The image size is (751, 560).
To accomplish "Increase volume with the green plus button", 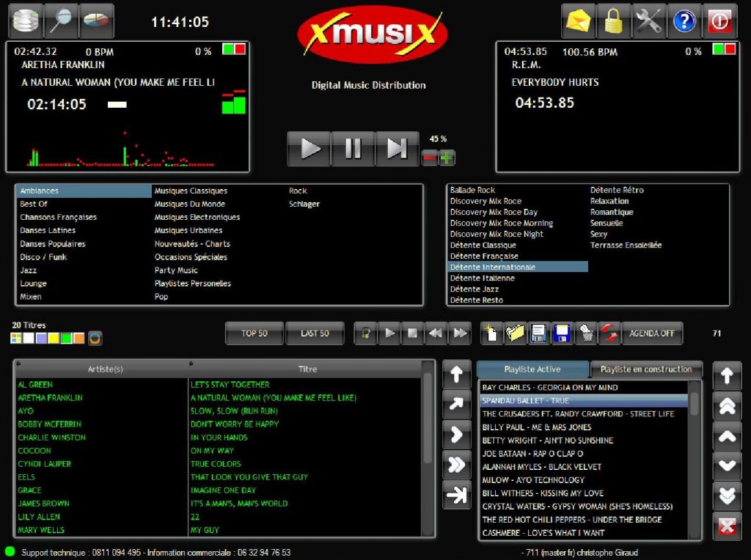I will (x=447, y=158).
